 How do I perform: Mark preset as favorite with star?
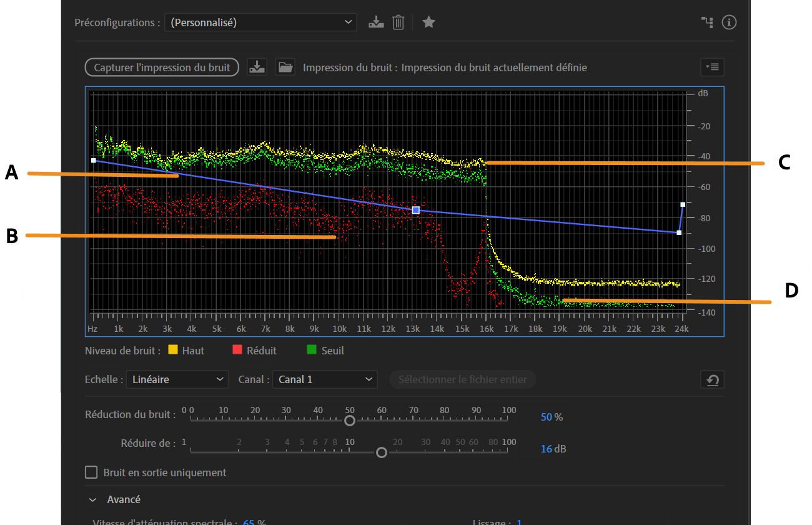click(428, 22)
